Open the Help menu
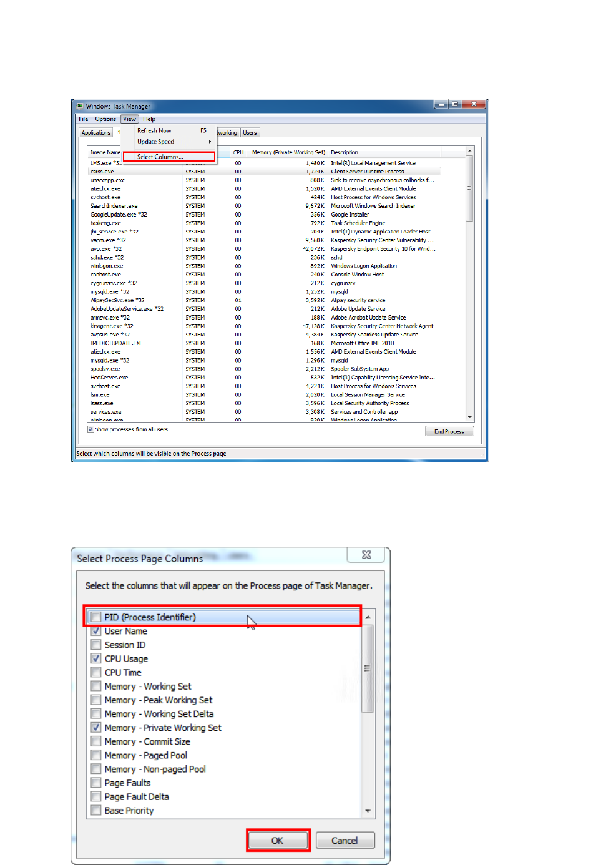The width and height of the screenshot is (616, 865). coord(149,119)
